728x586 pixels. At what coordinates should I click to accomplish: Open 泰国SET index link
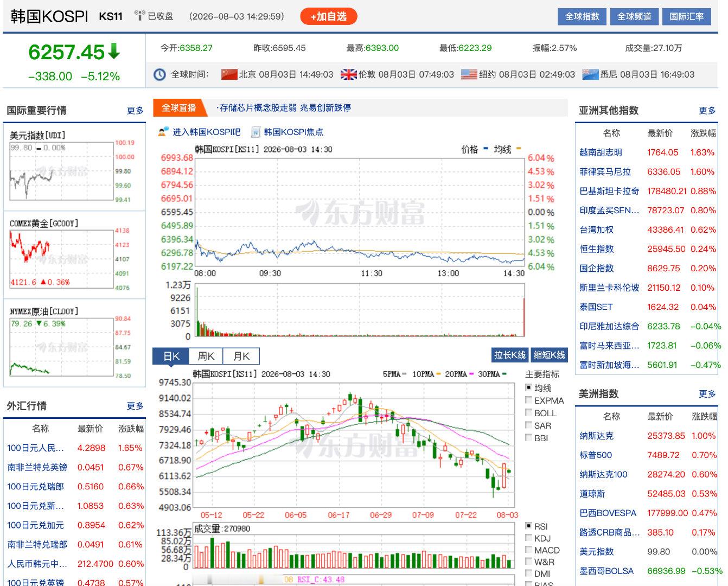(596, 307)
